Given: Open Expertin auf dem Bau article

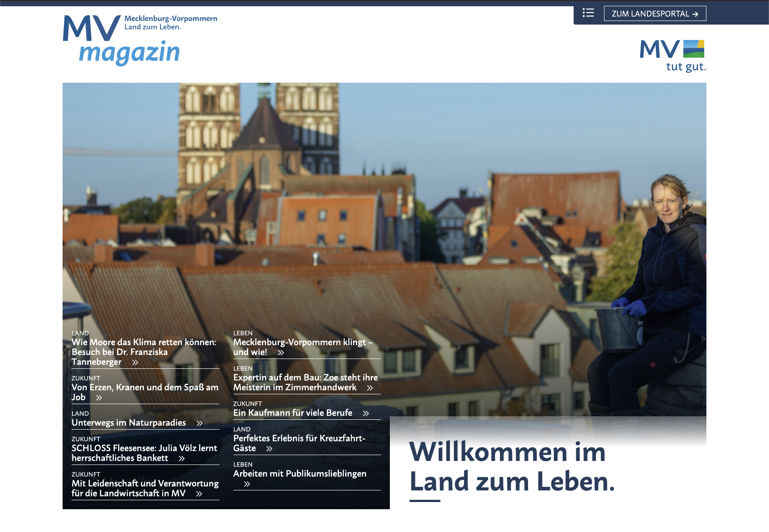Looking at the screenshot, I should tap(305, 378).
